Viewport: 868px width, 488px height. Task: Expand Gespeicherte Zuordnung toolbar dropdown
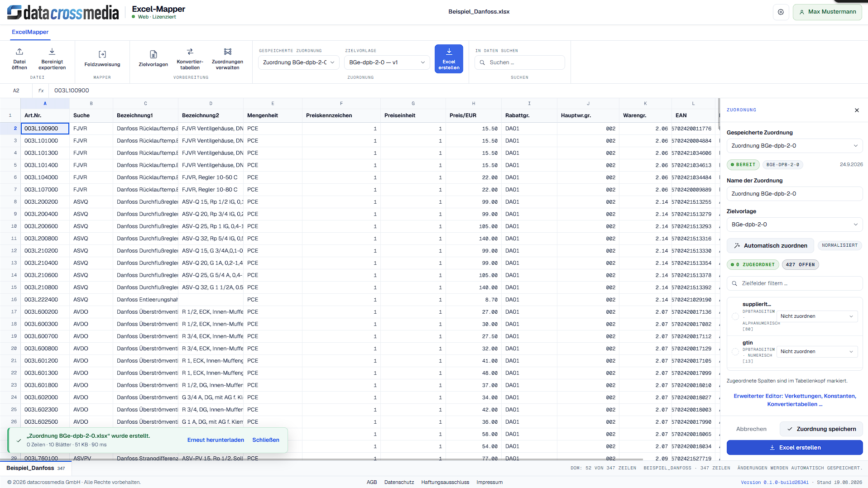[x=298, y=62]
